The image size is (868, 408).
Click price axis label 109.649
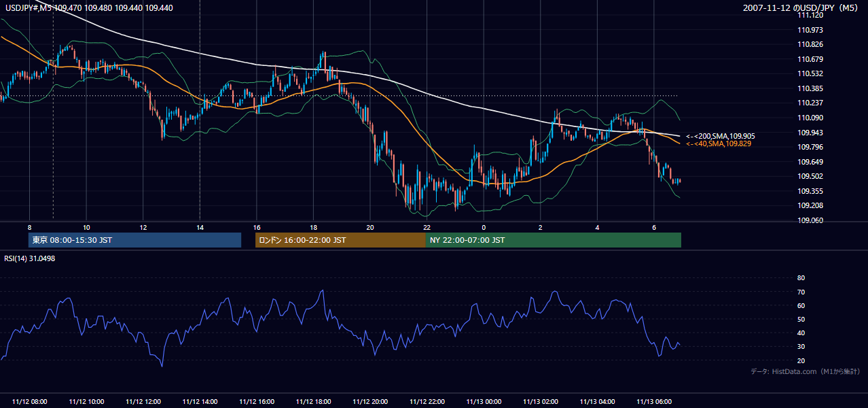click(810, 162)
